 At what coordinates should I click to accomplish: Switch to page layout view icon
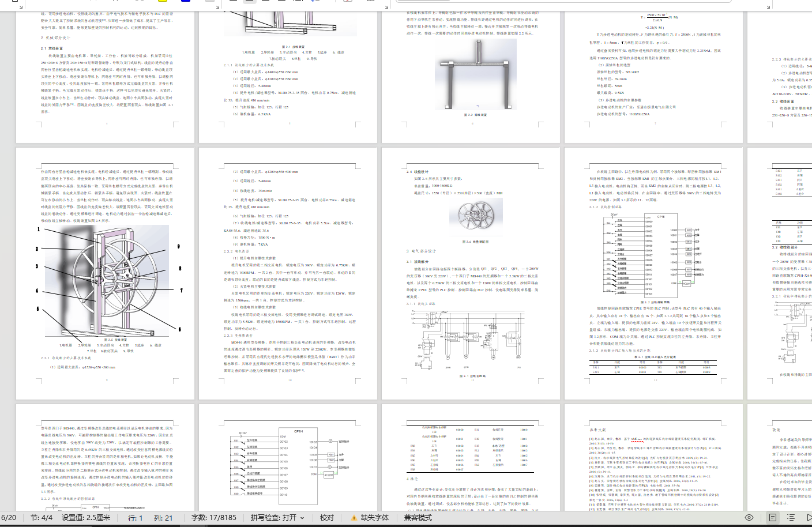(x=772, y=518)
